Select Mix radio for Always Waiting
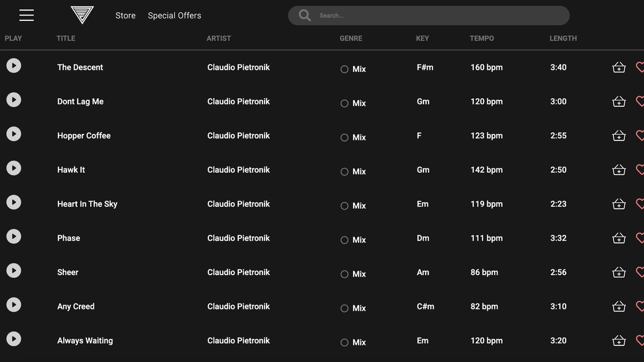 (345, 342)
